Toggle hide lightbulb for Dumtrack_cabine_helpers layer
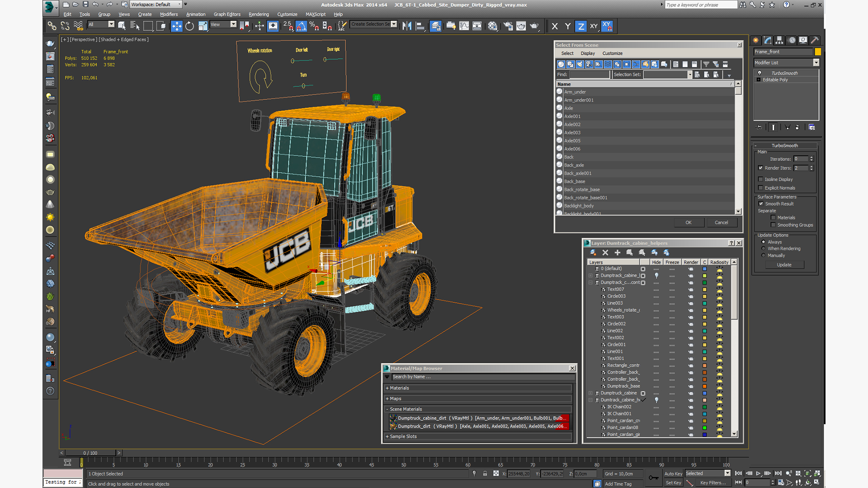Screen dimensions: 868x488 coord(656,400)
